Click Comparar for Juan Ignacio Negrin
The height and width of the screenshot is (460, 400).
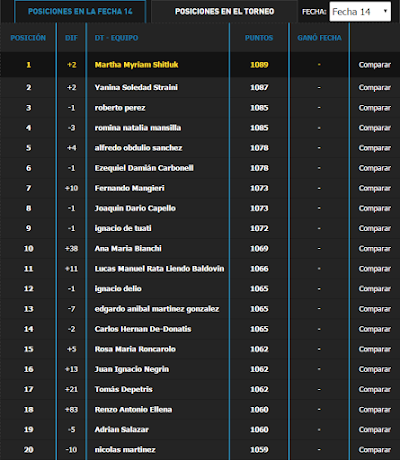375,369
